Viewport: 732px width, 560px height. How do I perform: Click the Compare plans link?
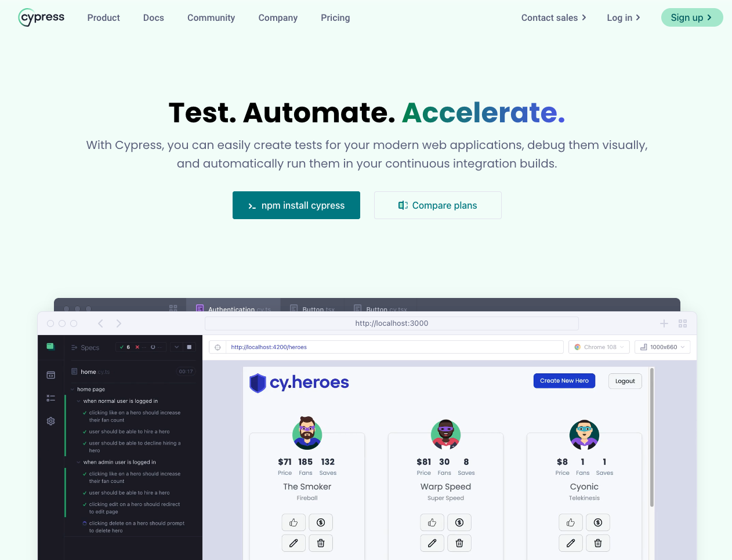click(x=438, y=205)
